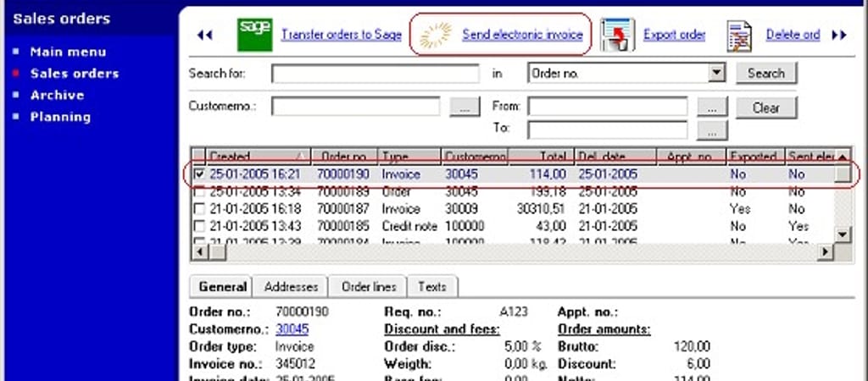The image size is (868, 381).
Task: Sort the list by Created column
Action: coord(250,157)
